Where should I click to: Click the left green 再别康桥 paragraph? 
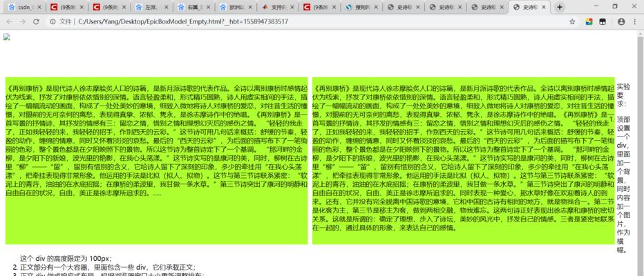pyautogui.click(x=156, y=141)
